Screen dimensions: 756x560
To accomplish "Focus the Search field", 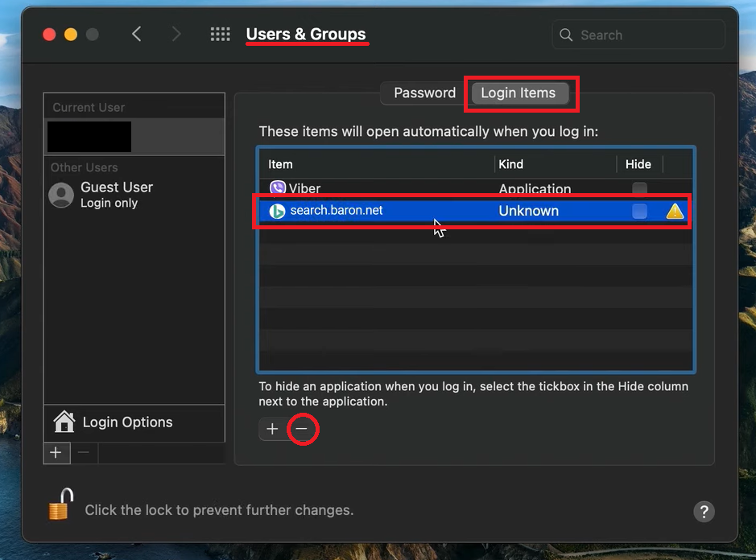I will tap(638, 35).
